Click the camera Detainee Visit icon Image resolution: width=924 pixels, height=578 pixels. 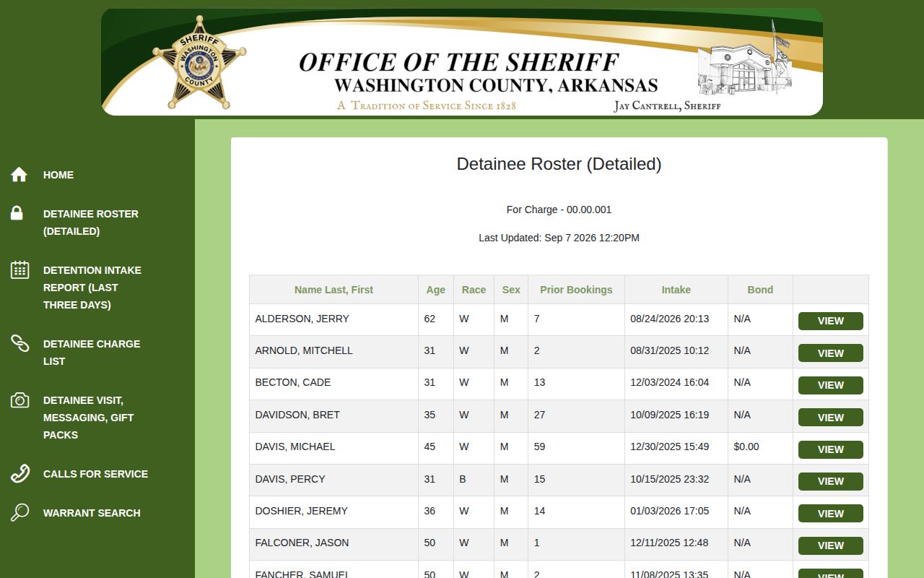(x=19, y=400)
